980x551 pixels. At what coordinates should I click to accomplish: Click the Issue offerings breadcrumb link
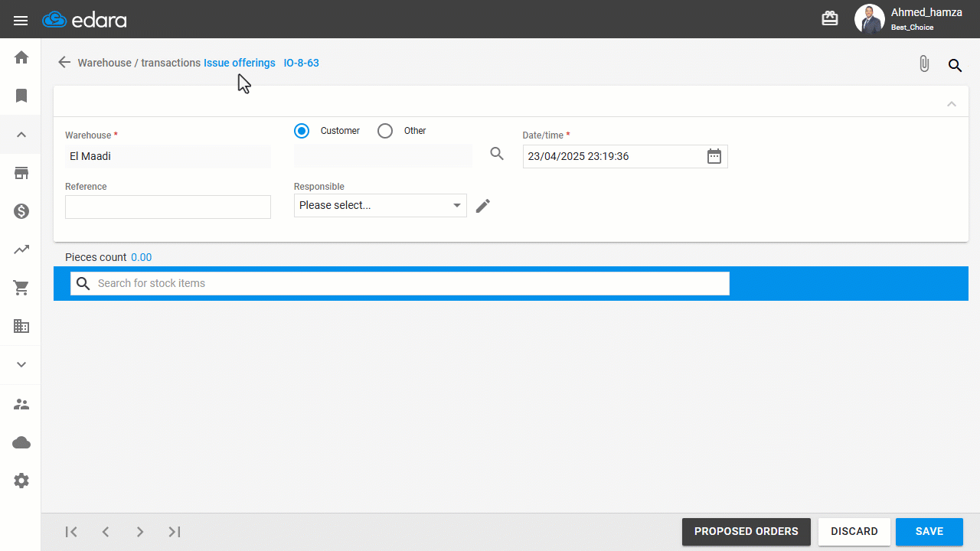(x=240, y=63)
